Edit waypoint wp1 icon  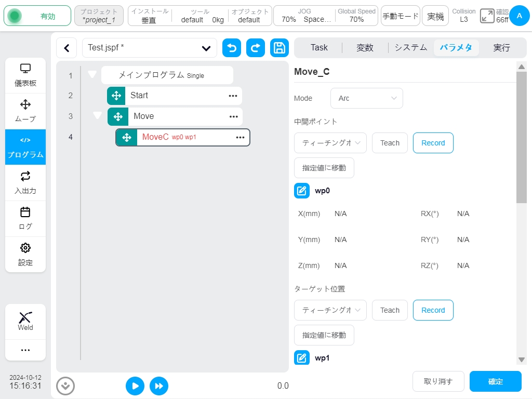[x=302, y=358]
